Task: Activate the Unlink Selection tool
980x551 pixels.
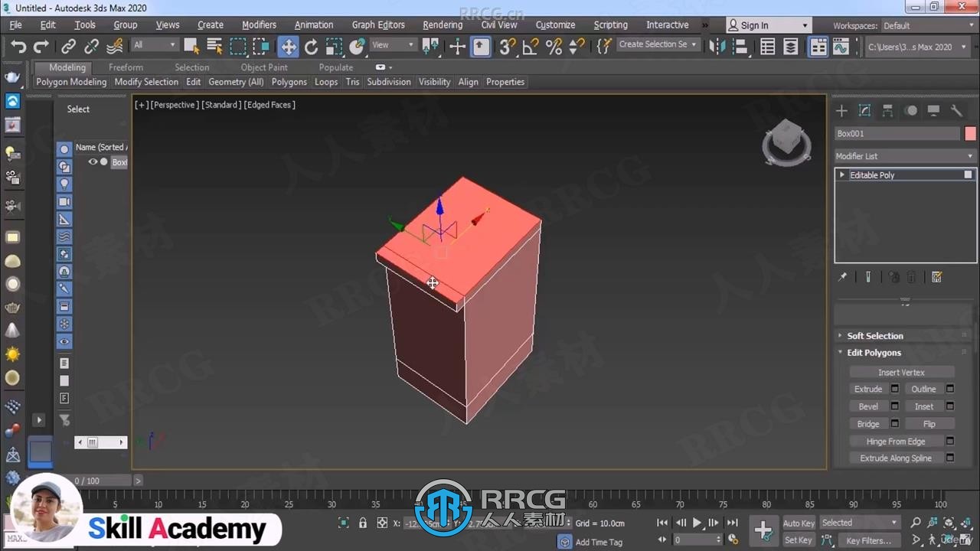Action: coord(92,47)
